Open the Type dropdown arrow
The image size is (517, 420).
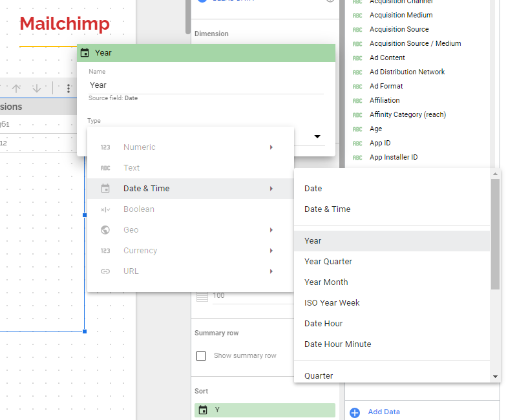[317, 136]
